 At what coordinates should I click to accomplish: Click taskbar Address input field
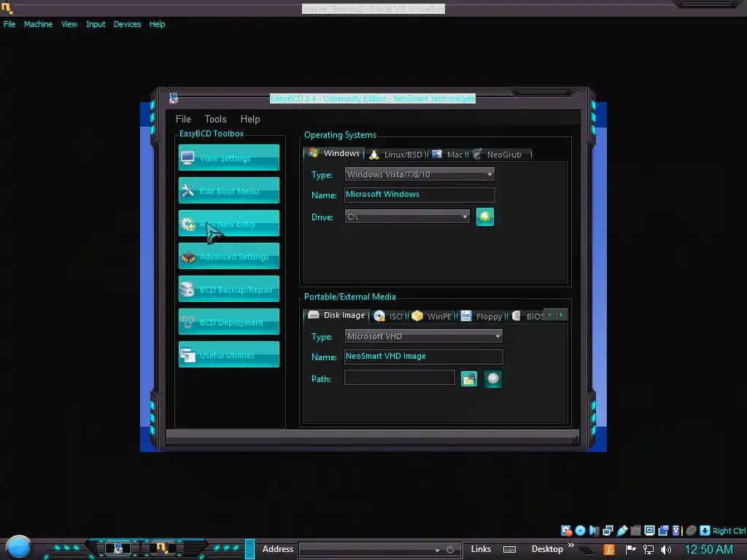(366, 550)
